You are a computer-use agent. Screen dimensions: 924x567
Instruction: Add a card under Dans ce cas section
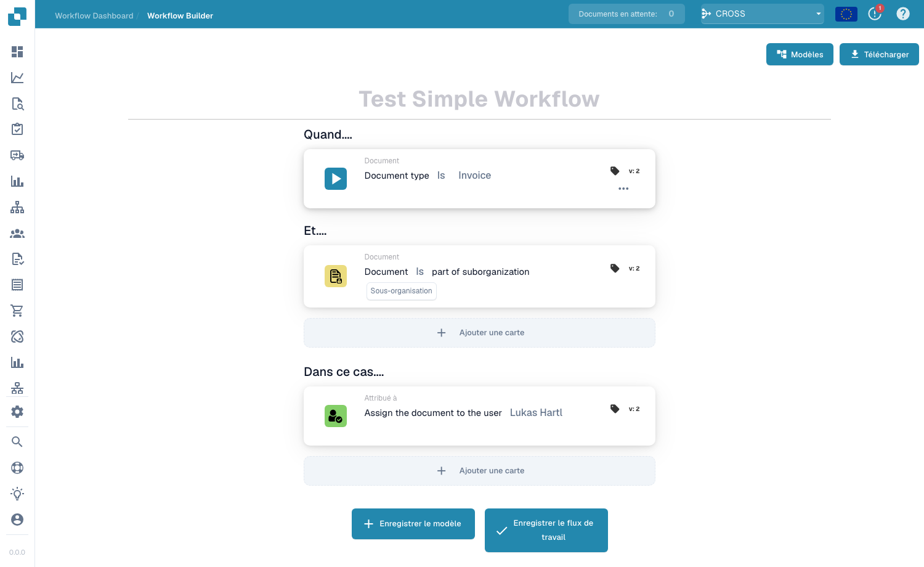tap(479, 471)
